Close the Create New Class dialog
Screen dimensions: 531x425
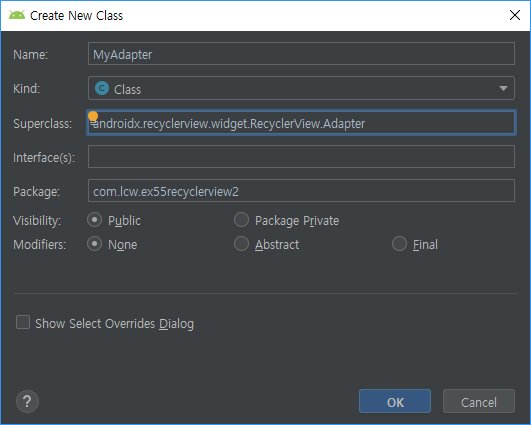tap(515, 15)
